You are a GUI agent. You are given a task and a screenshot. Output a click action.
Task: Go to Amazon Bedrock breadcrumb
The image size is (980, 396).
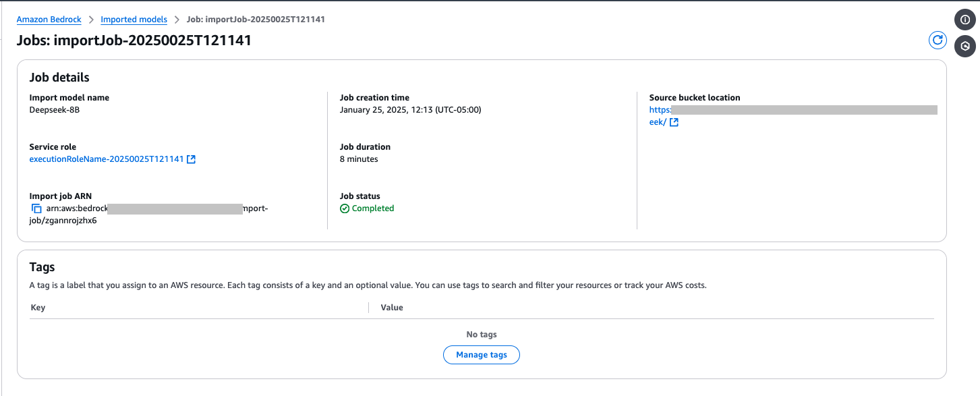click(49, 20)
